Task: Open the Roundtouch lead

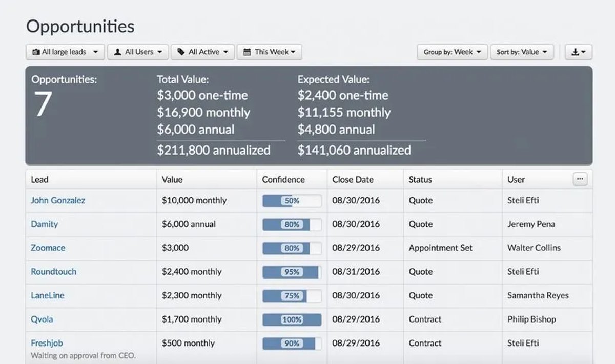Action: pos(53,272)
